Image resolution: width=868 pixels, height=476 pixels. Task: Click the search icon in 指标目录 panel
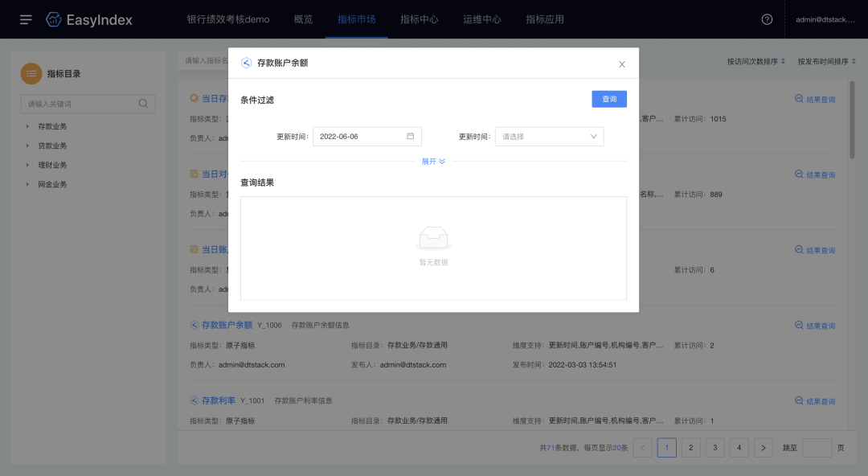[143, 104]
